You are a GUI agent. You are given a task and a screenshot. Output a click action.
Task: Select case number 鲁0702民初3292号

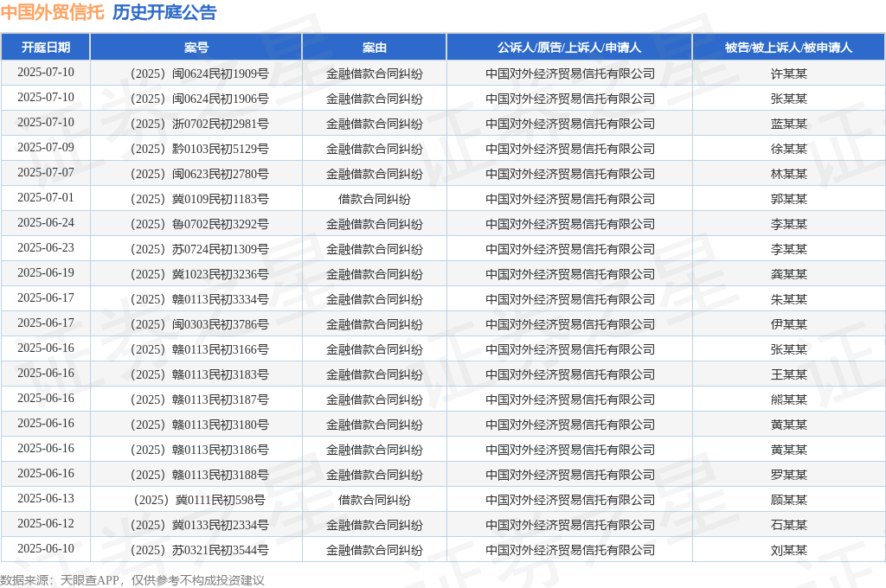[221, 224]
